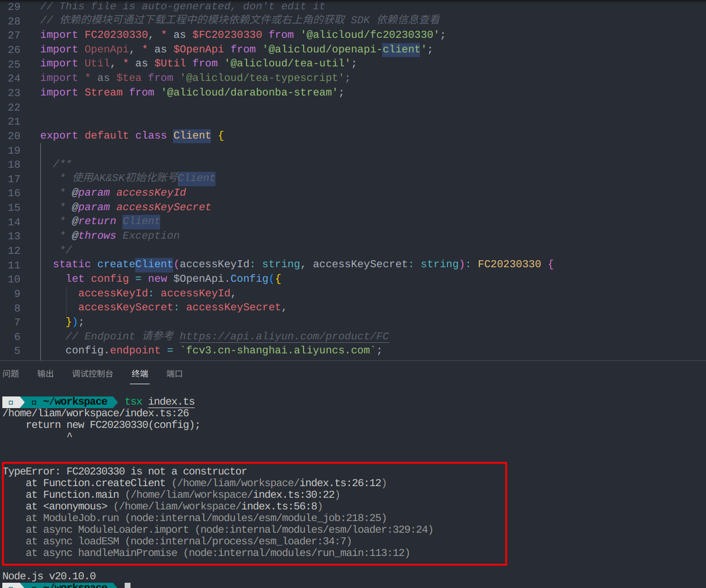Viewport: 706px width, 588px height.
Task: Click line number 20 in gutter
Action: pyautogui.click(x=14, y=136)
